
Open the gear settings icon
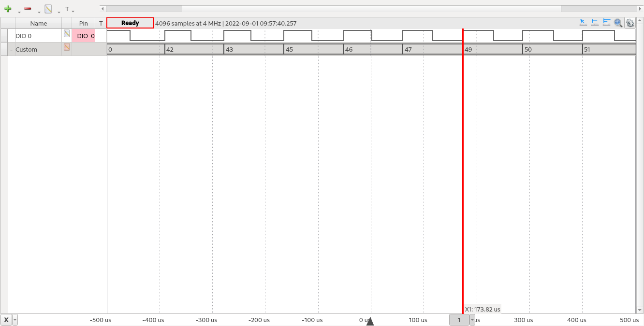pyautogui.click(x=629, y=23)
